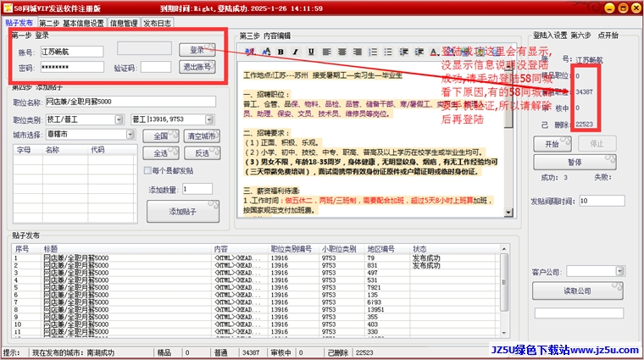Click the 登录 button
Screen dimensions: 644x360
[x=197, y=50]
